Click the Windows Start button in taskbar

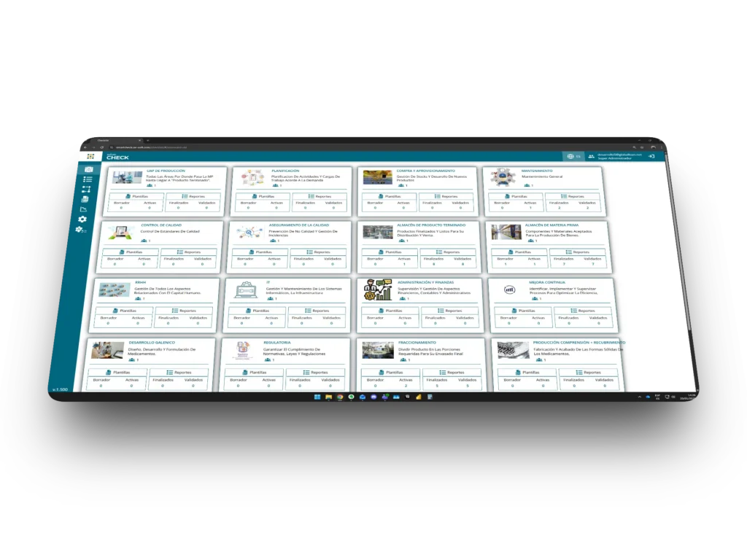coord(317,397)
